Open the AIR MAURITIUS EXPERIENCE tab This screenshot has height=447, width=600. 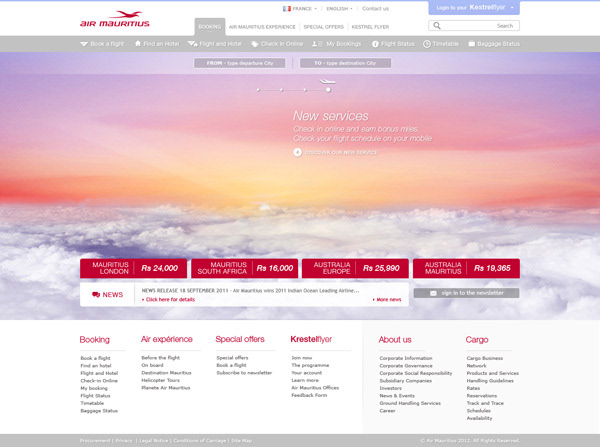[262, 27]
